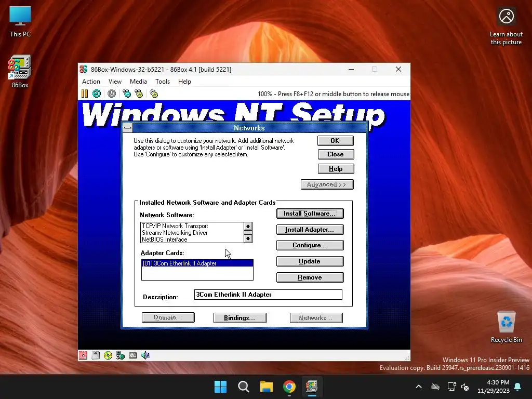Open the notifications bell
The width and height of the screenshot is (532, 399).
pos(518,387)
